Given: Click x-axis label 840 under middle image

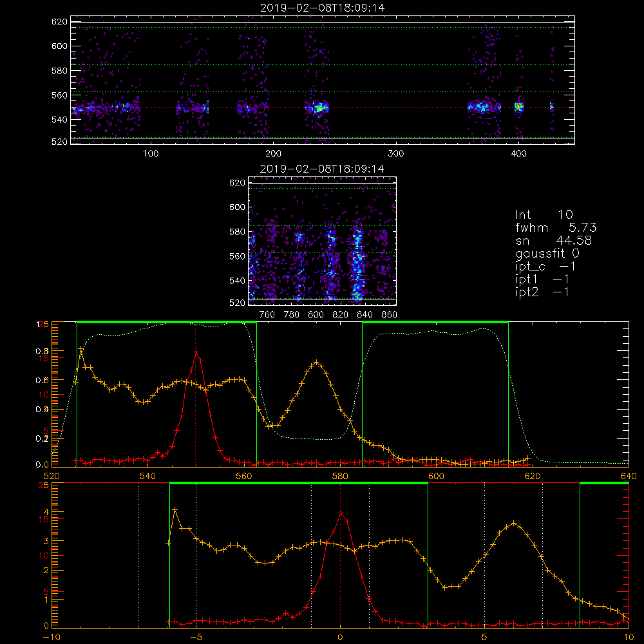Looking at the screenshot, I should [x=365, y=315].
